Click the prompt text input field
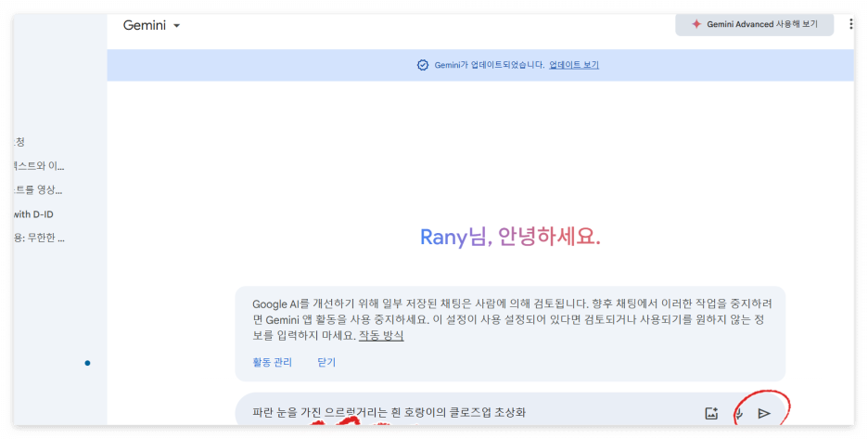The height and width of the screenshot is (439, 868). point(476,413)
